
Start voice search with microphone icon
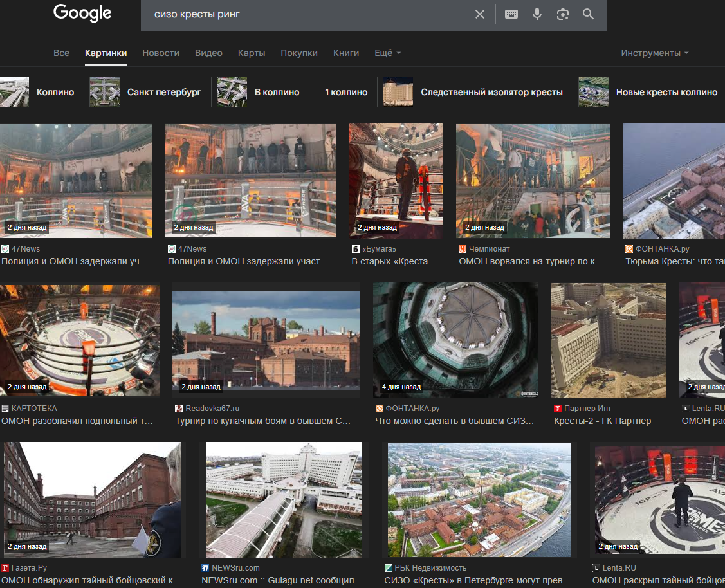click(x=537, y=14)
